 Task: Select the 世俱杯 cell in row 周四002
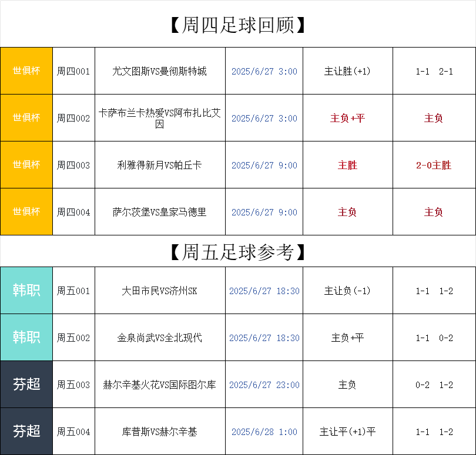[x=26, y=117]
